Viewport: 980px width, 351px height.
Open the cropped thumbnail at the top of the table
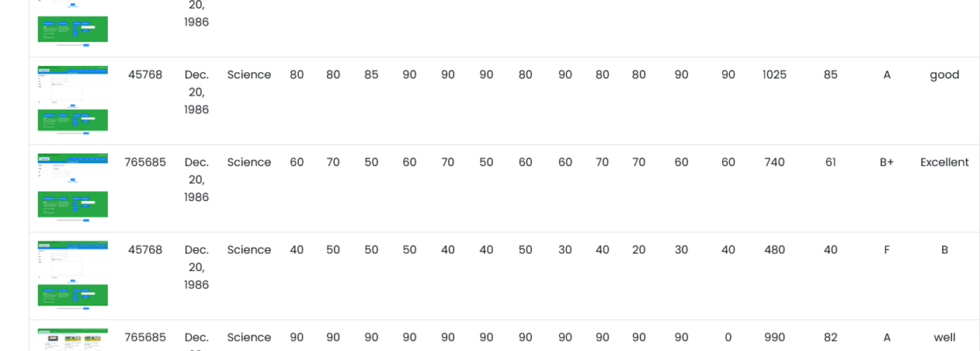click(73, 24)
